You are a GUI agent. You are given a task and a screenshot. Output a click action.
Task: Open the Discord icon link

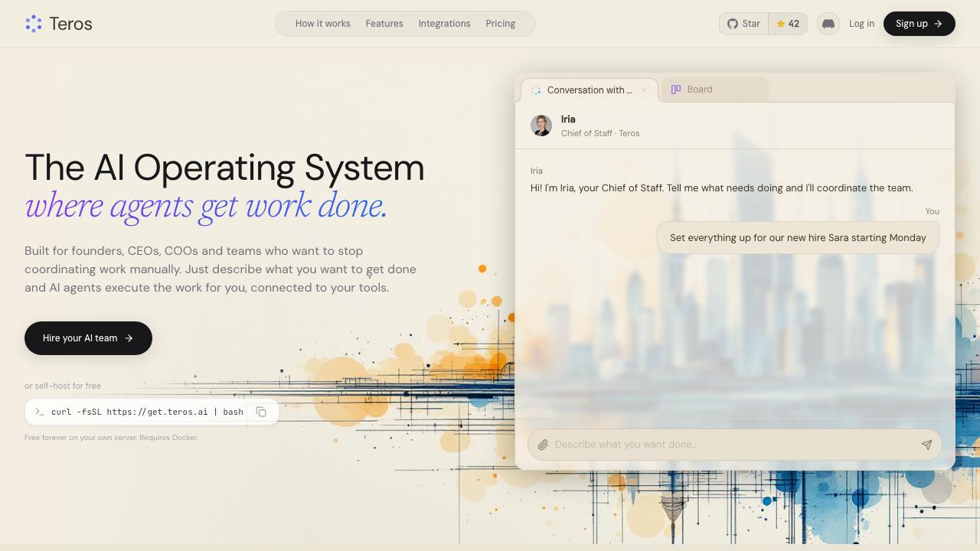pyautogui.click(x=828, y=24)
